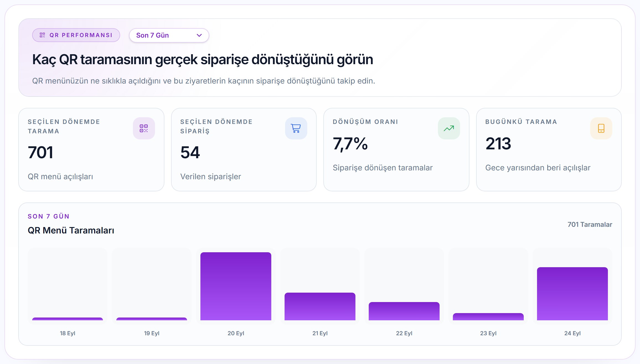The height and width of the screenshot is (364, 640).
Task: Select the tallest bar for 20 Eyl
Action: [x=236, y=286]
